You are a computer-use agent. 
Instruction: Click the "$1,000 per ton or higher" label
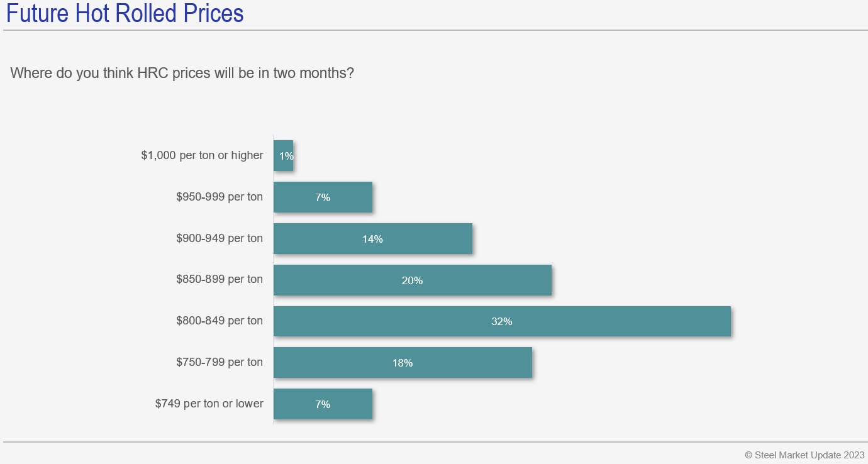202,155
